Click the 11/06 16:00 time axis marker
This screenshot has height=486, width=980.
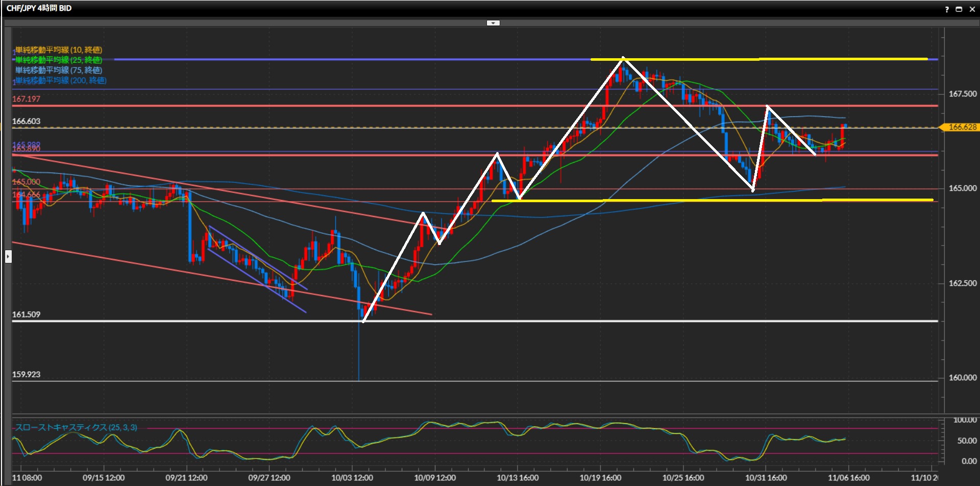click(x=848, y=478)
